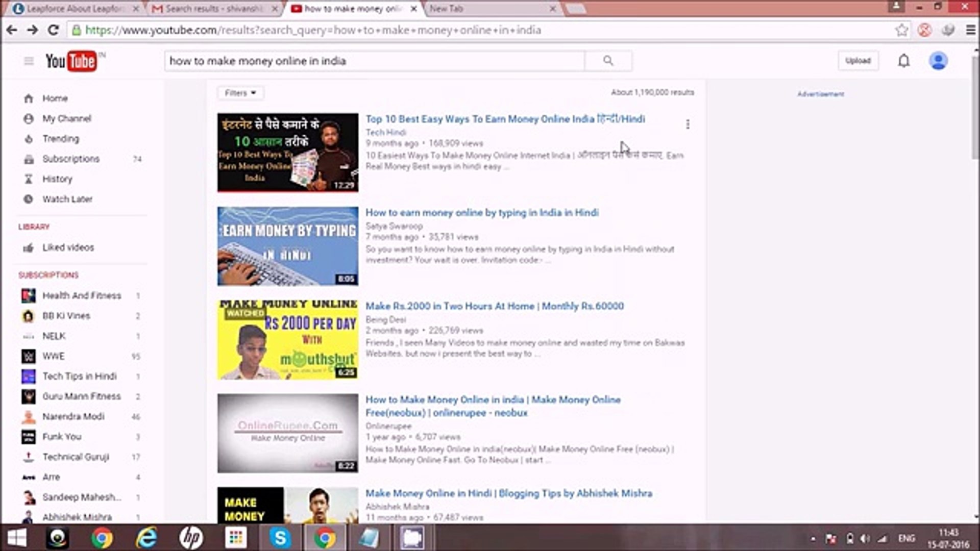Screen dimensions: 980x551
Task: Open the Trending page from sidebar
Action: coord(60,139)
